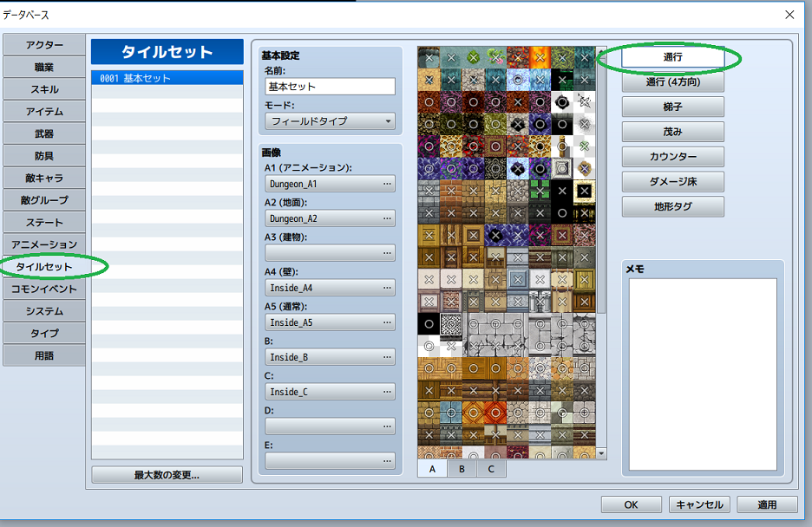The height and width of the screenshot is (527, 812).
Task: Select the アニメーション tab
Action: point(44,244)
